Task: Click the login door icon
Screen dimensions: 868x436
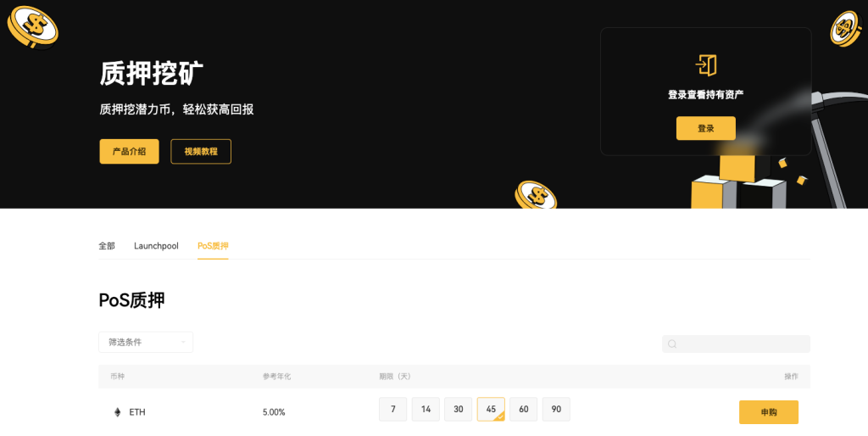Action: click(706, 65)
